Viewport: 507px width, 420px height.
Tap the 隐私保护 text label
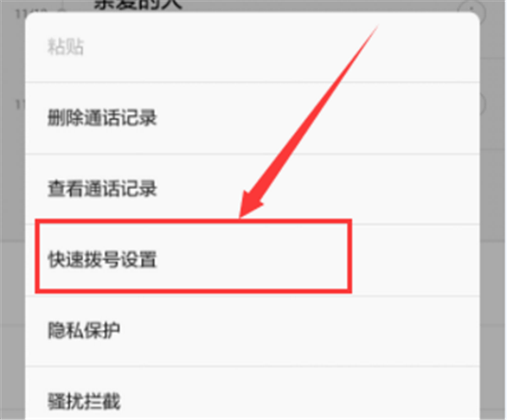point(84,330)
